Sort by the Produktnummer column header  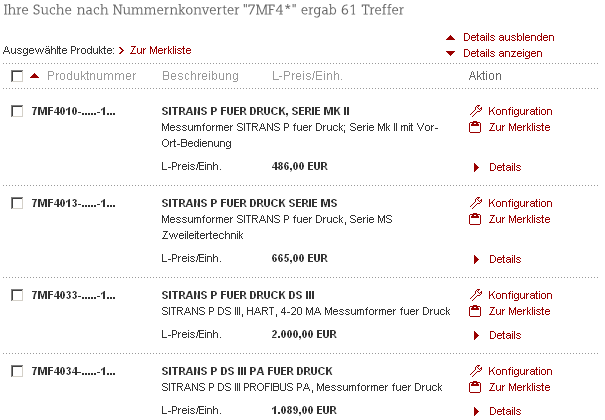91,76
